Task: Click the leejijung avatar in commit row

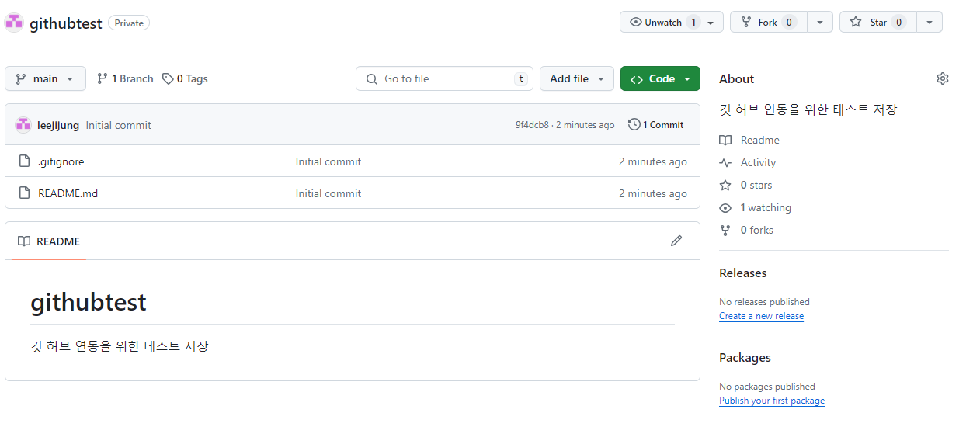Action: [23, 125]
